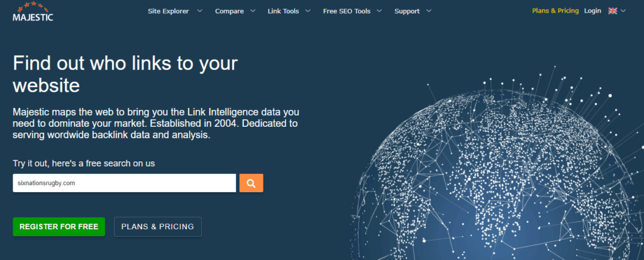Expand the chevron beside Compare
644x260 pixels.
coord(253,11)
